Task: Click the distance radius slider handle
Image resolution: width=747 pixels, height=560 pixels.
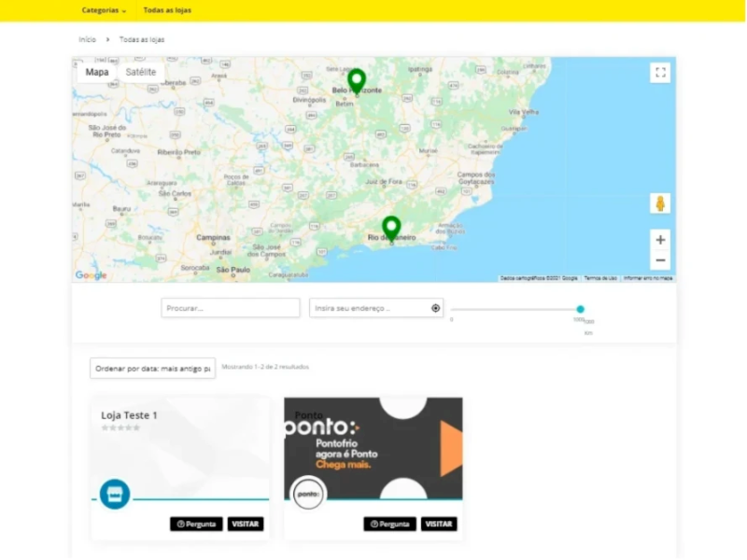Action: point(580,309)
